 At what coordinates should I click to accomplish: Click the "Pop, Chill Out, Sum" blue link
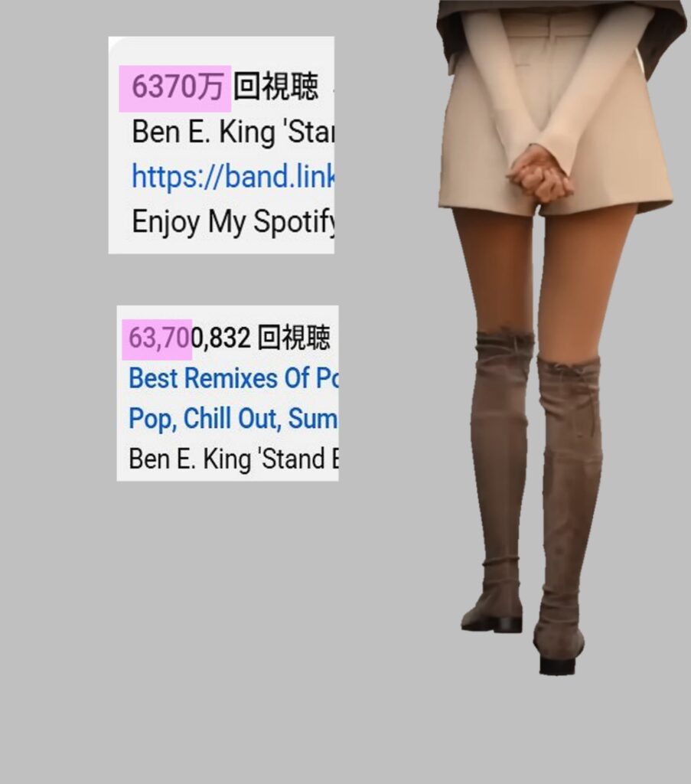[x=233, y=419]
